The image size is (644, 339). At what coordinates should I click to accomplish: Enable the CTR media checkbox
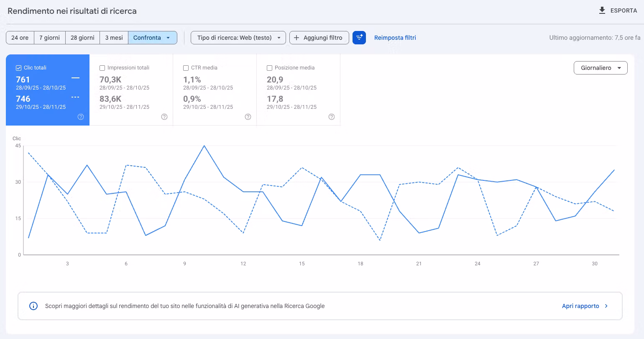pos(186,68)
